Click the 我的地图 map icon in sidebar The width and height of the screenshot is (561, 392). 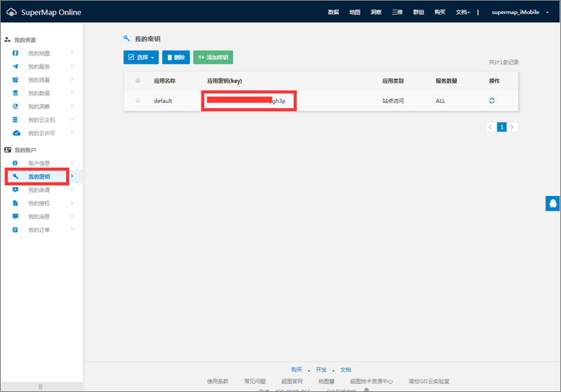(x=16, y=53)
